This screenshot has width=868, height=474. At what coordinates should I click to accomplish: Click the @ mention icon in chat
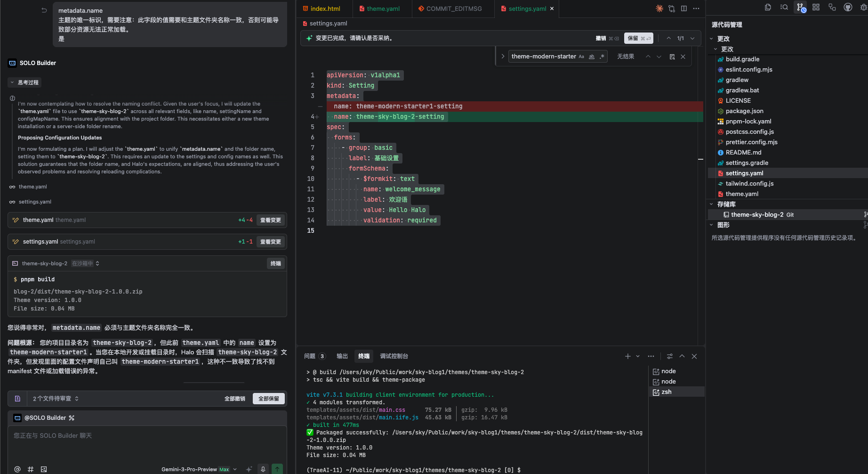[17, 469]
